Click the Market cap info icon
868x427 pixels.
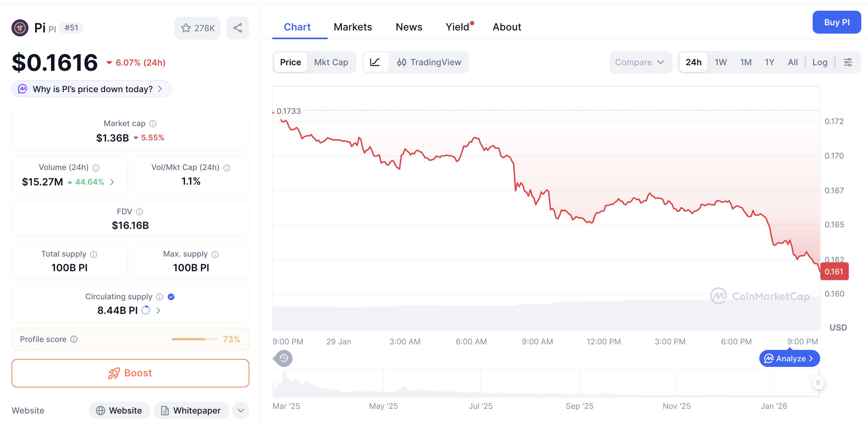pyautogui.click(x=153, y=123)
